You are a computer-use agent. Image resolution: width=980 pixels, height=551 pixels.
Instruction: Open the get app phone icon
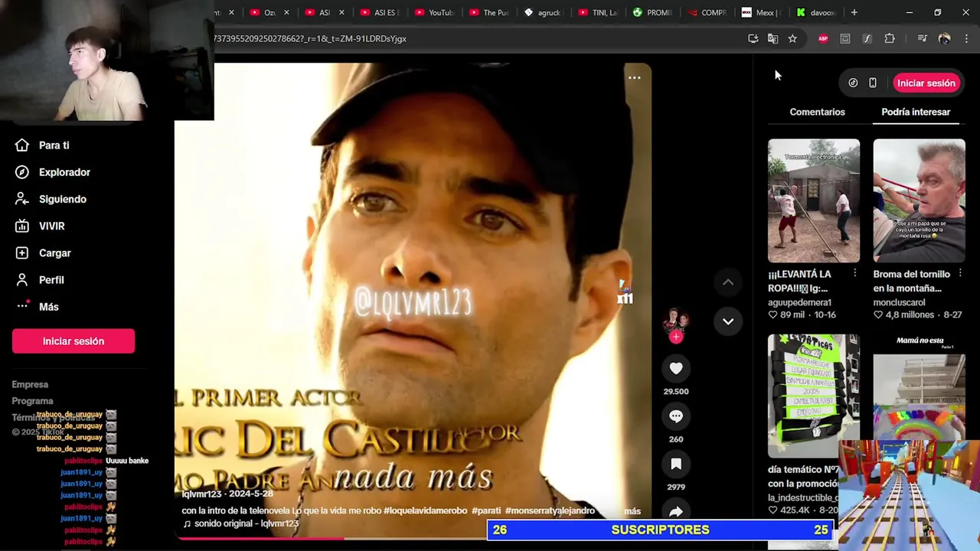pyautogui.click(x=873, y=83)
